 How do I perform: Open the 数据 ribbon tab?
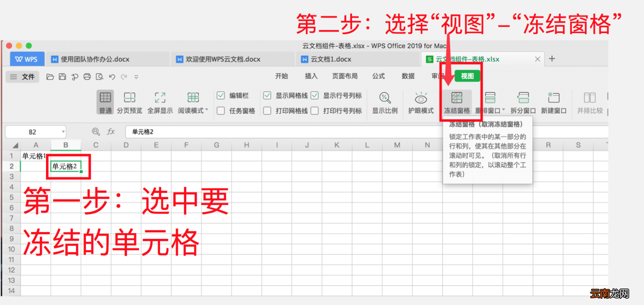coord(408,76)
